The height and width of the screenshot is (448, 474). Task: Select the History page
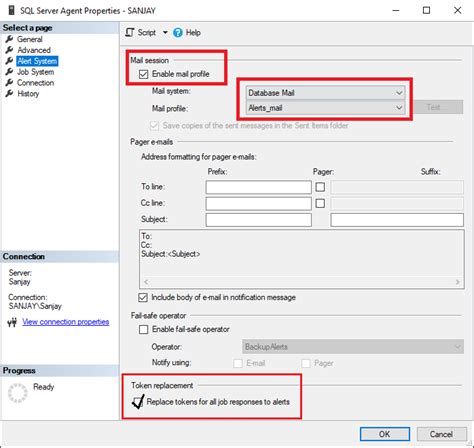coord(28,93)
